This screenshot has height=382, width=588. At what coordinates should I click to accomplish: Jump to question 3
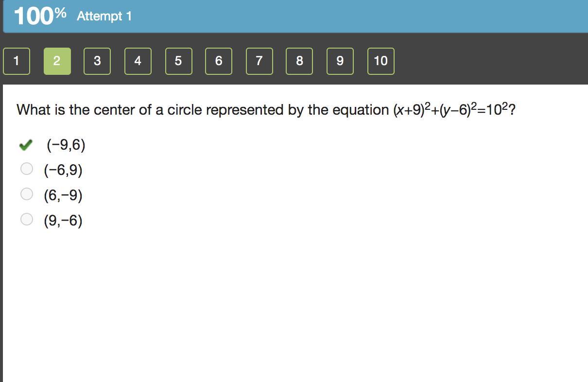(97, 61)
